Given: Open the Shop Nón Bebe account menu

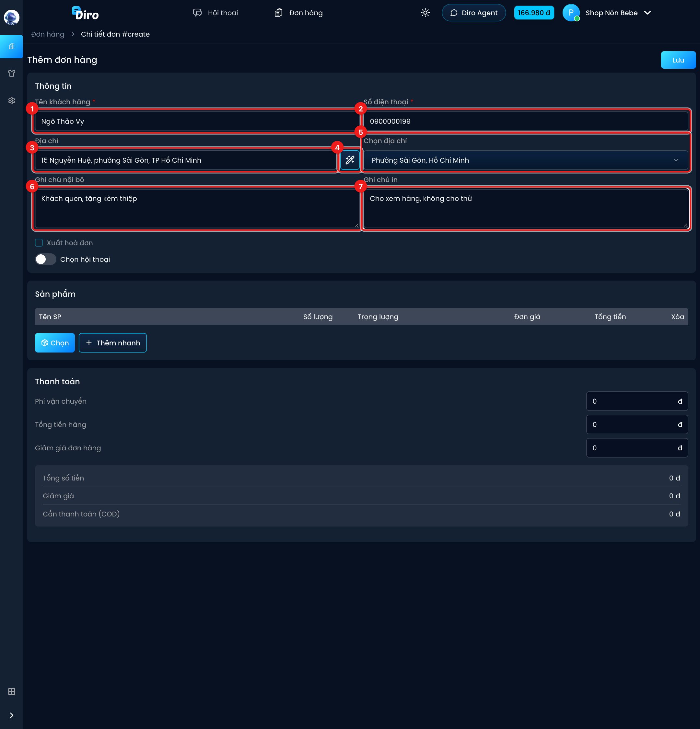Looking at the screenshot, I should (x=607, y=13).
